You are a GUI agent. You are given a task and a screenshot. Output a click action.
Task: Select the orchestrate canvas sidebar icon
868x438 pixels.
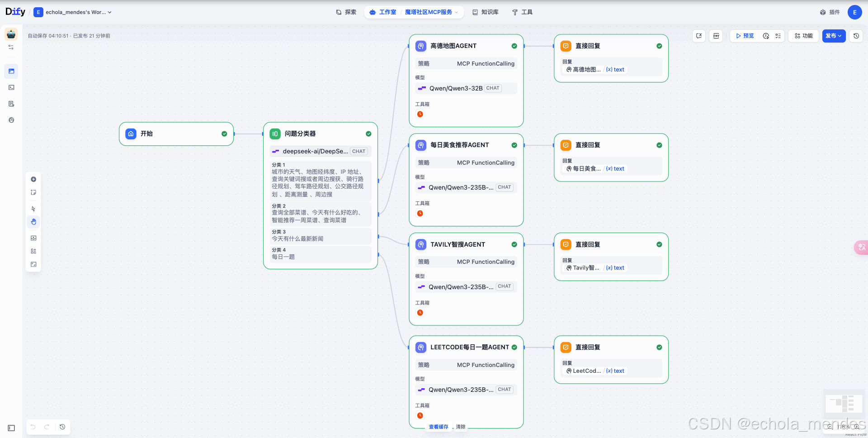click(x=11, y=71)
